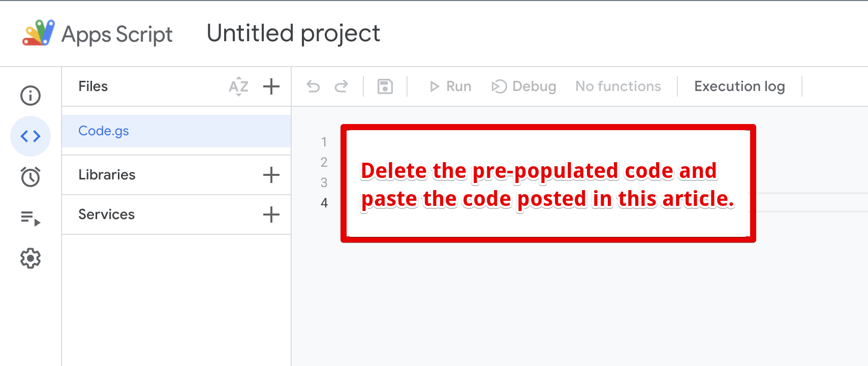The image size is (868, 366).
Task: Open the Executions panel
Action: pyautogui.click(x=30, y=220)
